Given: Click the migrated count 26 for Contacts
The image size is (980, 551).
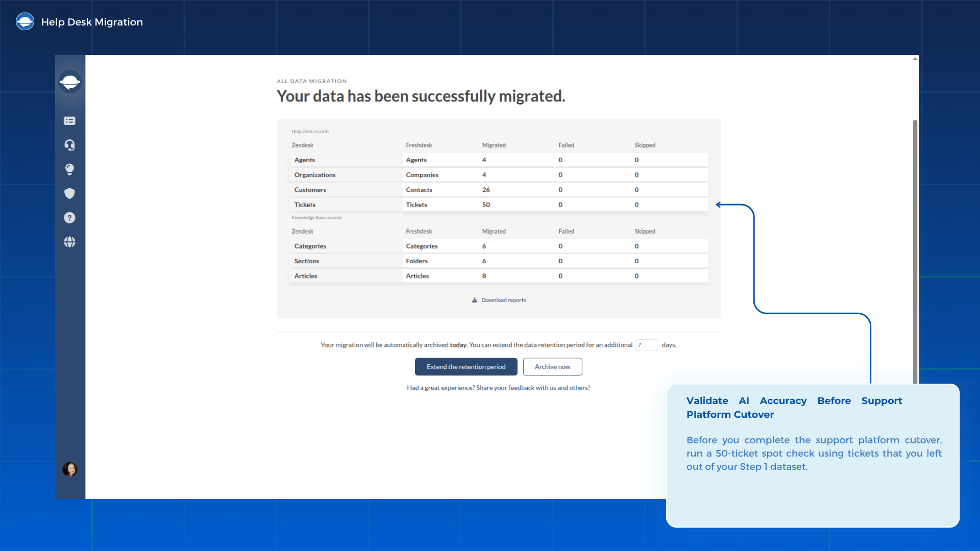Looking at the screenshot, I should pyautogui.click(x=486, y=190).
